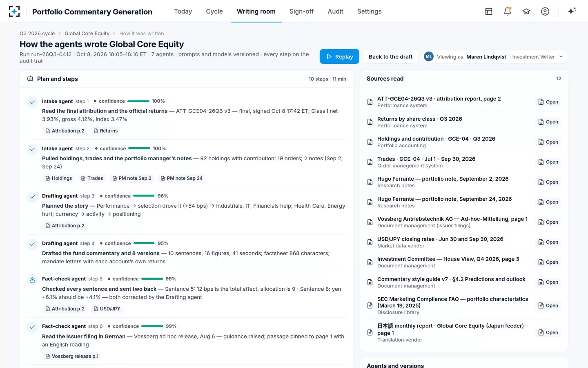Screen dimensions: 588x368
Task: Open the USD/JPY chip under step 5
Action: click(x=107, y=309)
